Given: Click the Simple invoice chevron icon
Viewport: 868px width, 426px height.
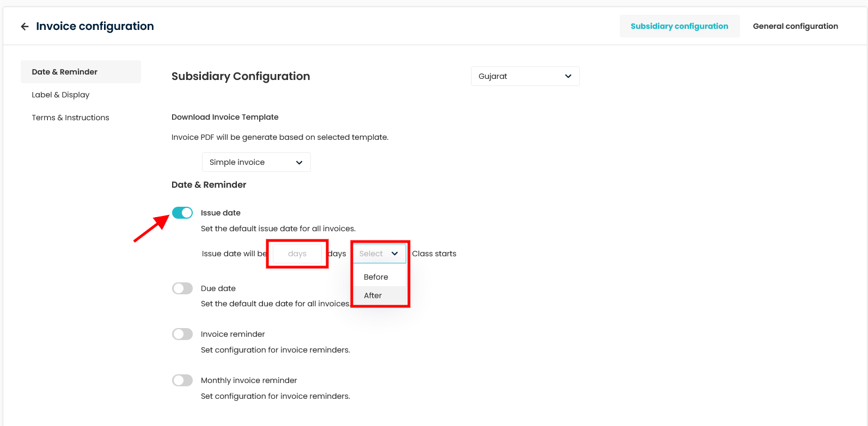Looking at the screenshot, I should pos(299,162).
